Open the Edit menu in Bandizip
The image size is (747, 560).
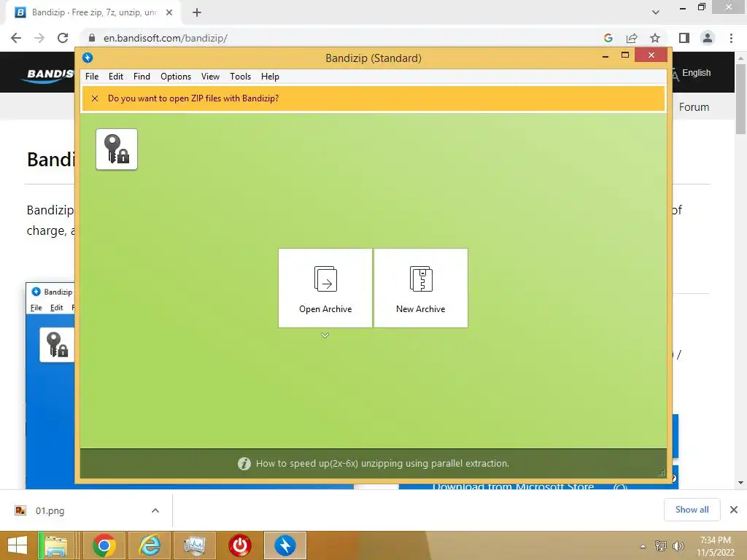[116, 76]
